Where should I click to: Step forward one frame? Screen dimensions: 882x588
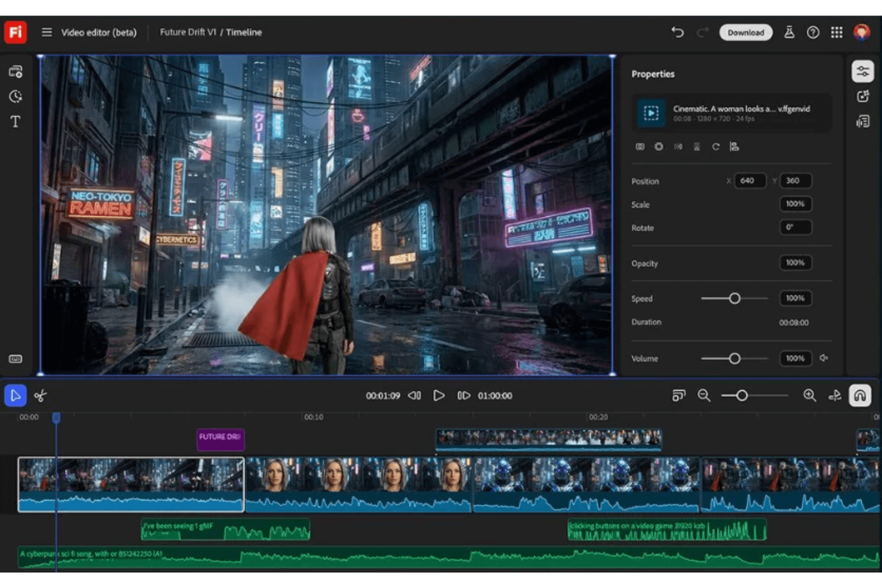click(464, 396)
